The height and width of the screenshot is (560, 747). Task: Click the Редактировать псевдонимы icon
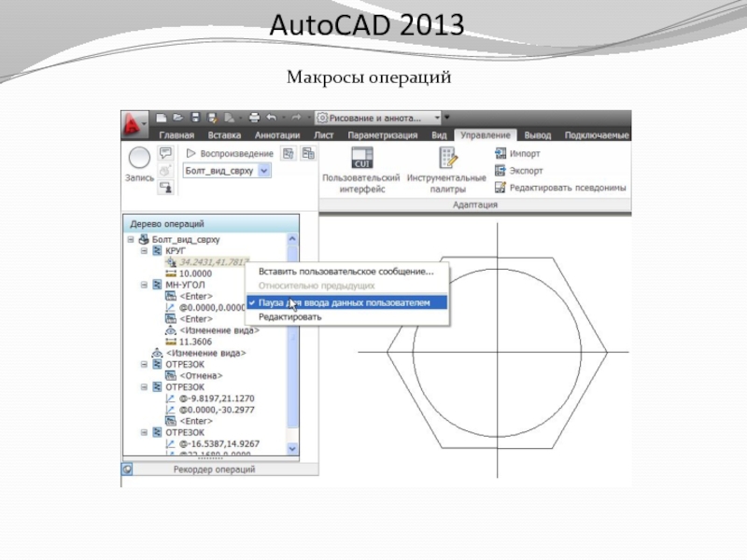click(500, 188)
